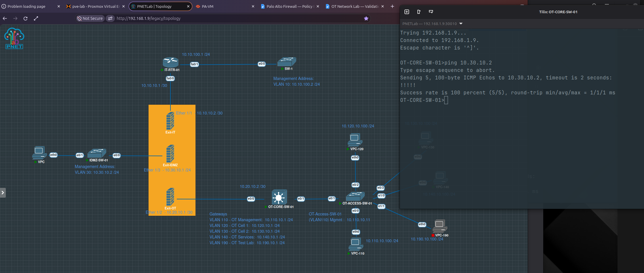
Task: Open the IDMZ-SW-01 switch node
Action: pyautogui.click(x=97, y=153)
